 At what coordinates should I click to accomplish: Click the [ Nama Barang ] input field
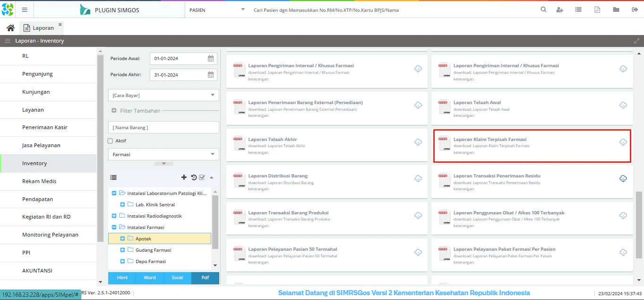click(x=163, y=127)
